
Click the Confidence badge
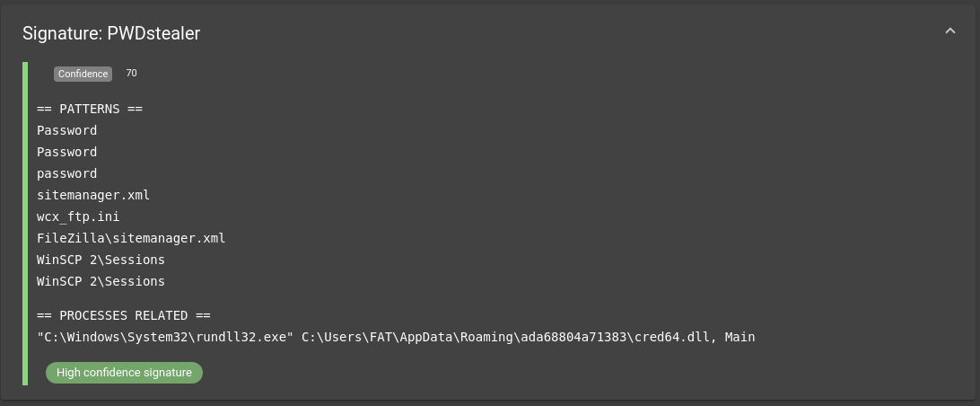click(x=83, y=74)
